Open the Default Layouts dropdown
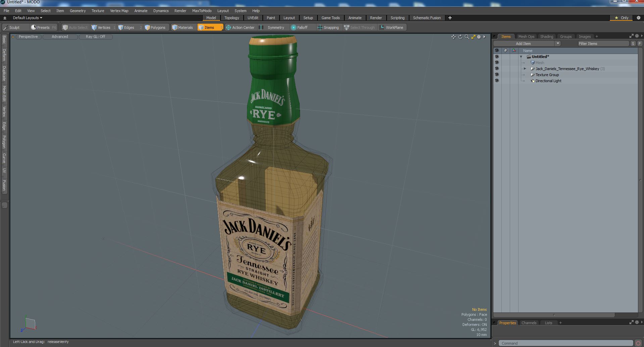The image size is (644, 347). click(x=28, y=18)
